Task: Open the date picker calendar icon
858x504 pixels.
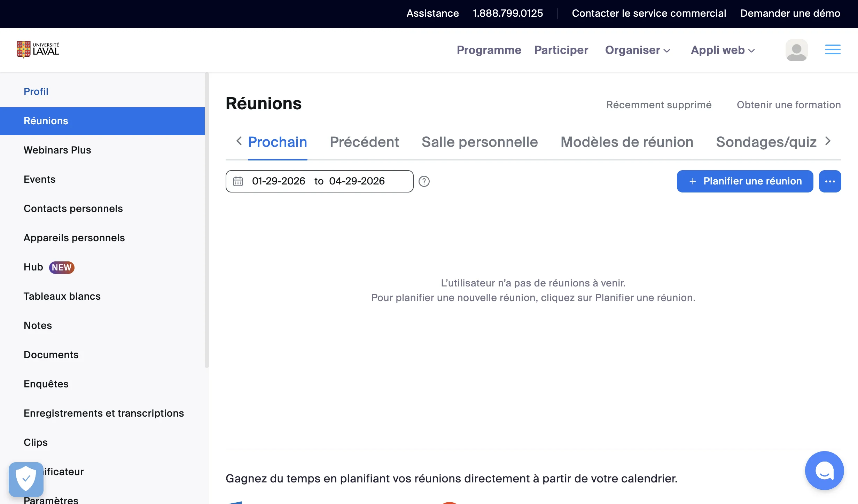Action: pos(238,181)
